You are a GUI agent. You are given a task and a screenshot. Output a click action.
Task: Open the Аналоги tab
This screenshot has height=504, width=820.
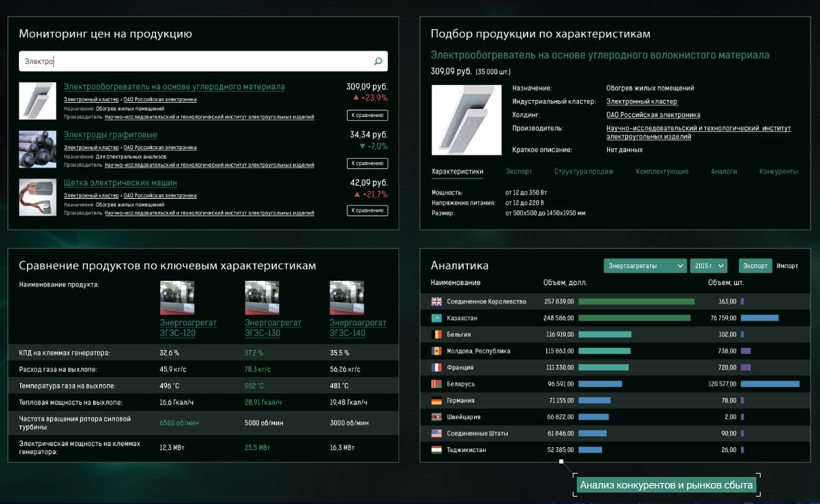click(723, 172)
